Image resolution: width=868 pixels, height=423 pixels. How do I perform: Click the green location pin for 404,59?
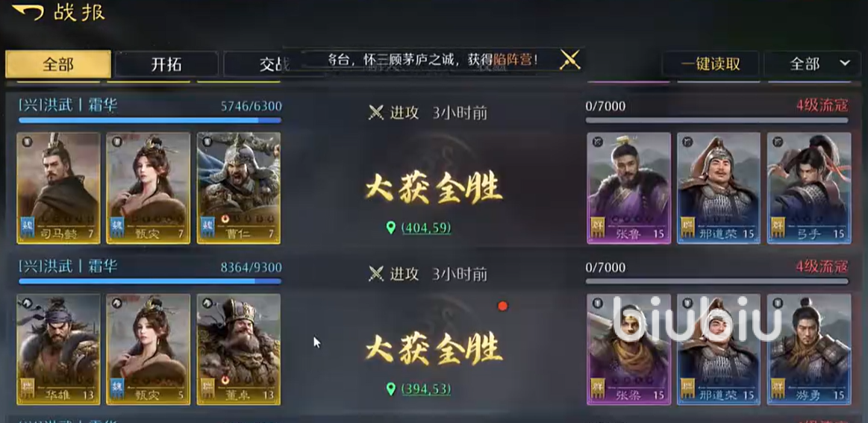click(x=391, y=228)
